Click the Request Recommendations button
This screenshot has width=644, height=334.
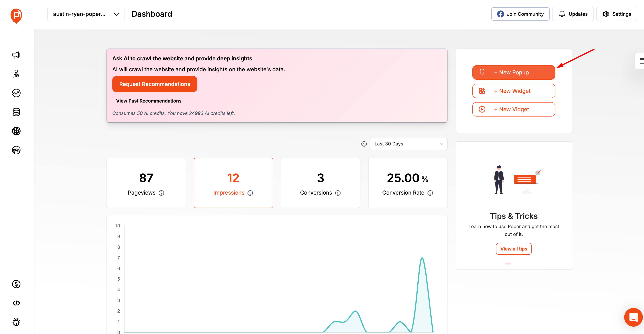154,84
